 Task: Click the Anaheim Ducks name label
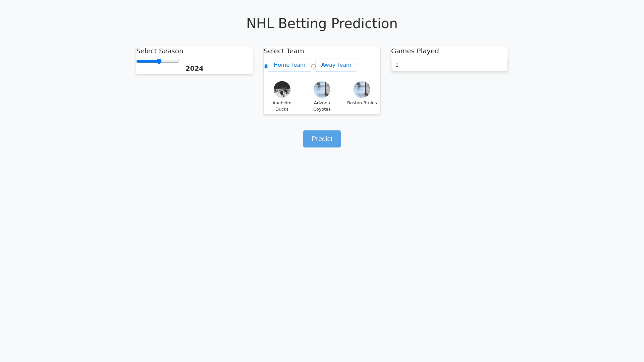pyautogui.click(x=282, y=106)
